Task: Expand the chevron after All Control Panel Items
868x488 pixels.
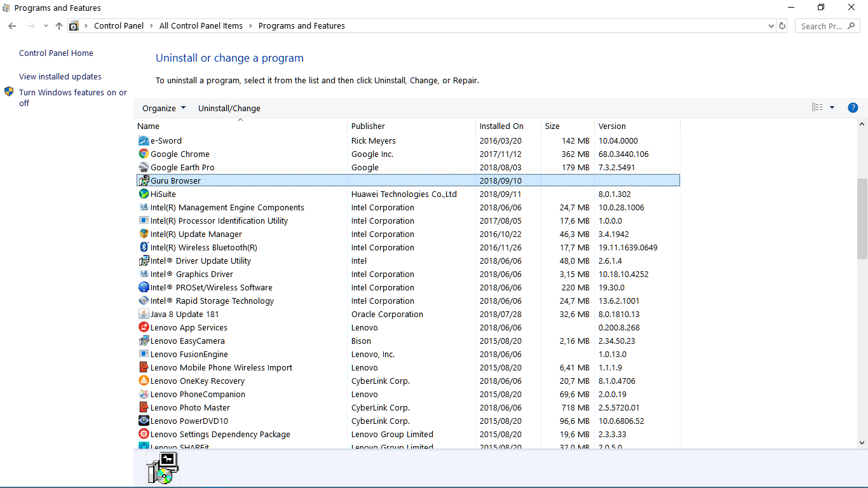Action: point(250,26)
